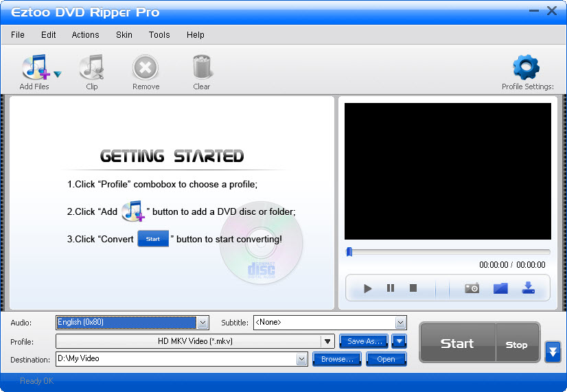Click the Remove toolbar icon
567x392 pixels.
(146, 67)
